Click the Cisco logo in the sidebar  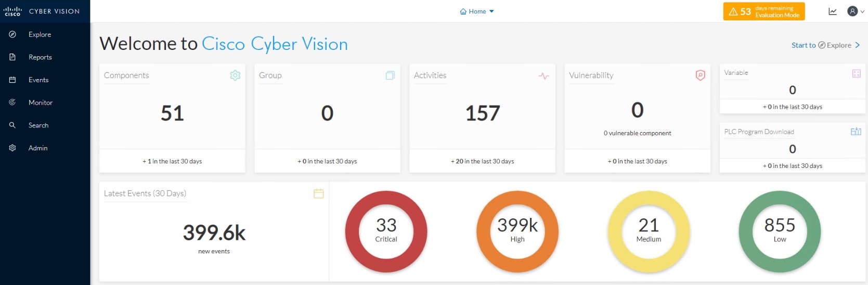(x=12, y=11)
